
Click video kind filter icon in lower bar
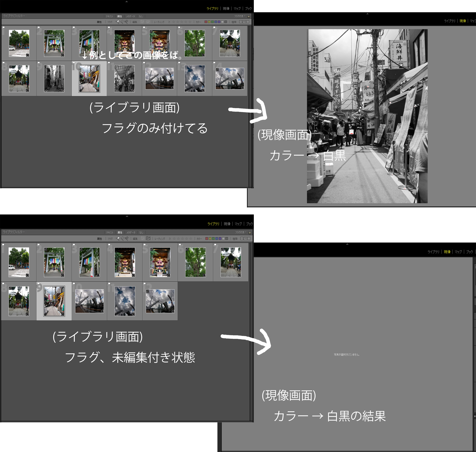point(249,238)
